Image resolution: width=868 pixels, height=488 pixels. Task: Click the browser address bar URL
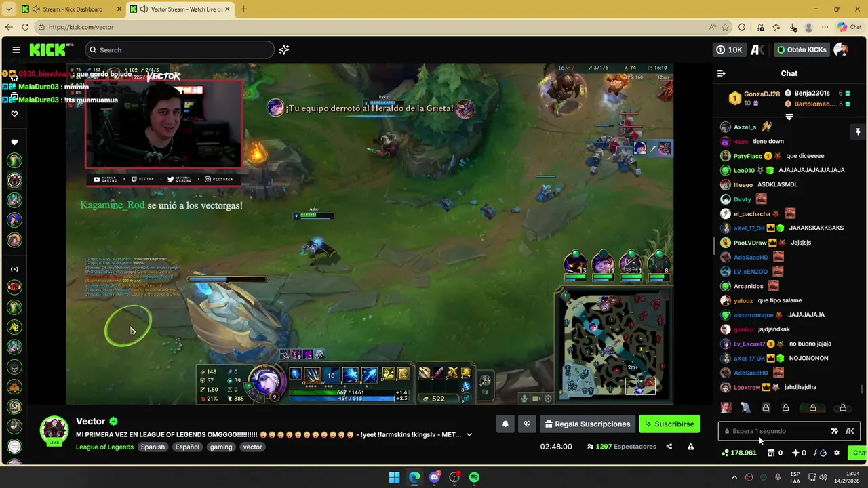pos(81,27)
